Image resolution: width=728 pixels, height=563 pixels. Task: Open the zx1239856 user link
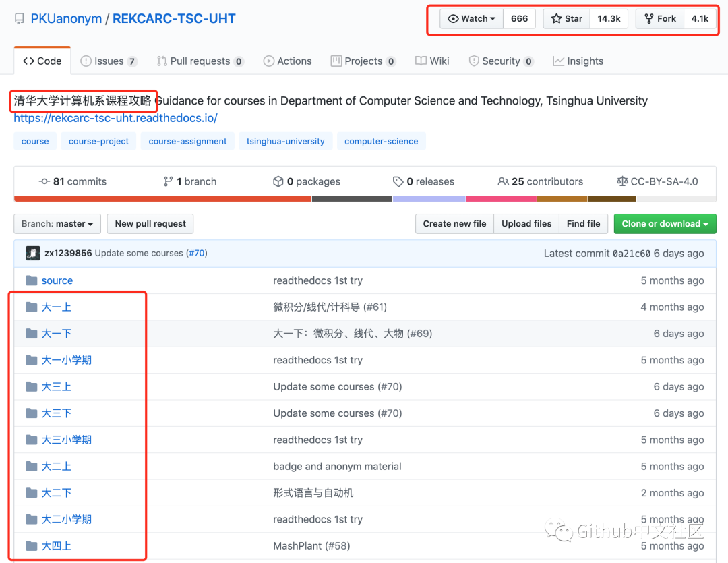tap(68, 253)
